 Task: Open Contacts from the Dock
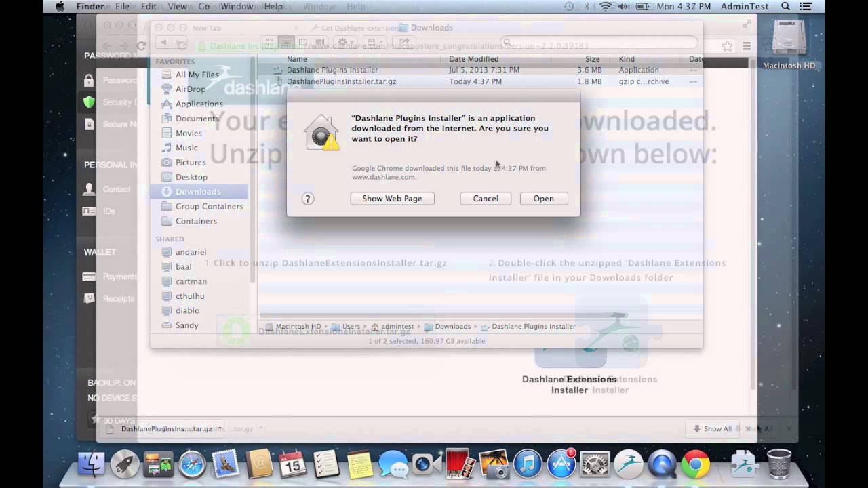point(259,465)
